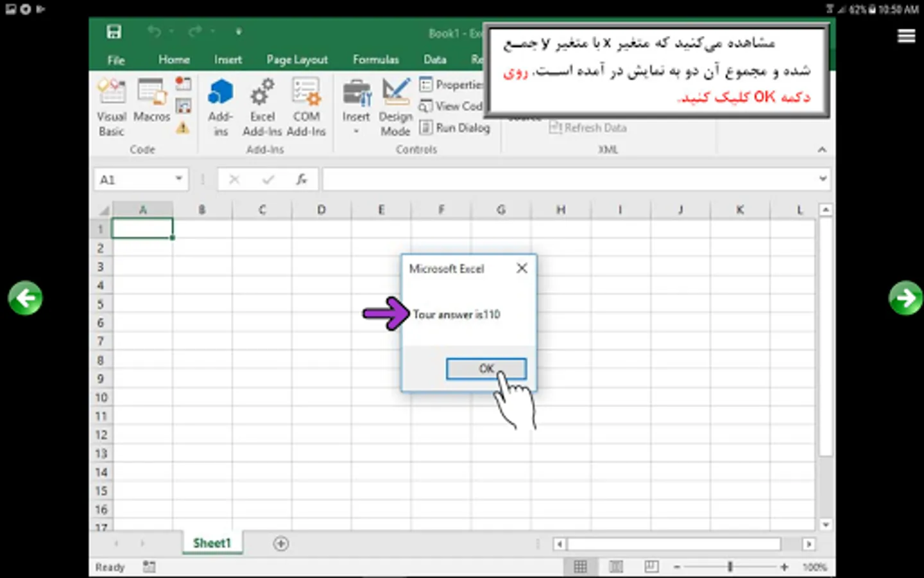The height and width of the screenshot is (578, 924).
Task: Switch to the Formulas tab
Action: (376, 60)
